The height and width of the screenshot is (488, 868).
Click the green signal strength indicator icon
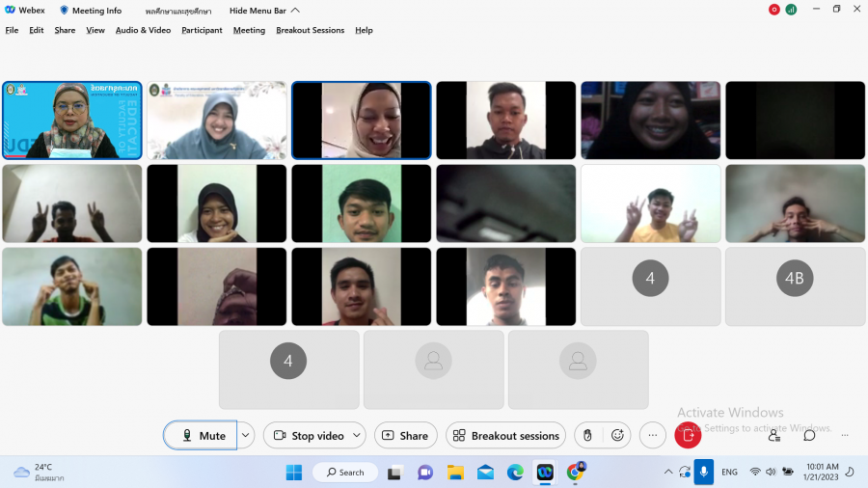pyautogui.click(x=791, y=10)
